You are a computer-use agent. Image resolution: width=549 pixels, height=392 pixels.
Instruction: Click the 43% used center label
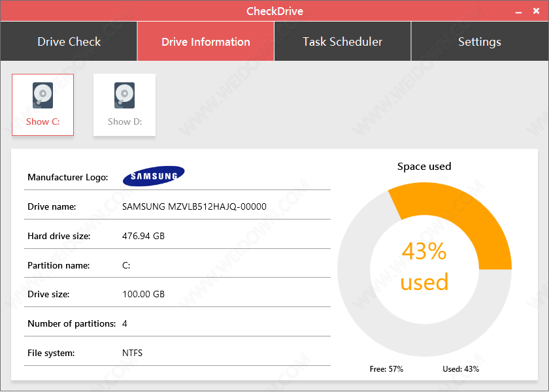(424, 267)
